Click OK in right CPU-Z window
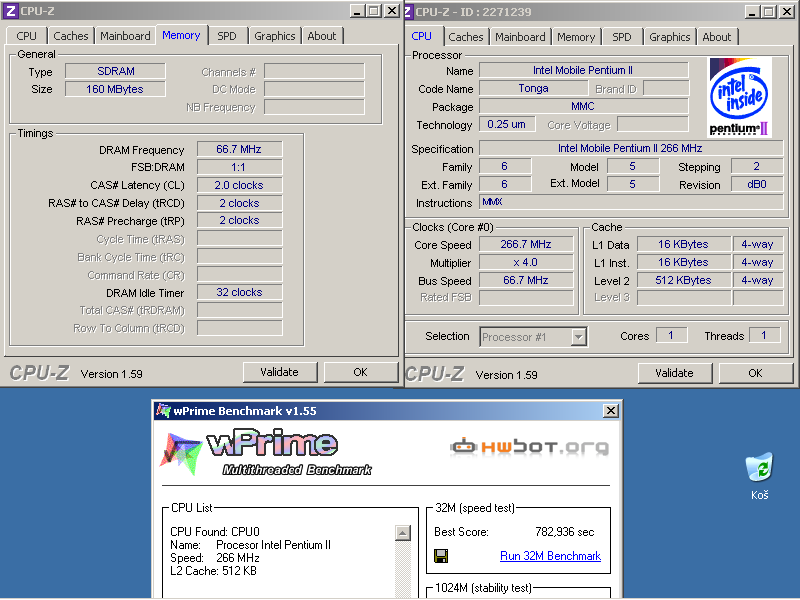The image size is (800, 600). pyautogui.click(x=755, y=373)
